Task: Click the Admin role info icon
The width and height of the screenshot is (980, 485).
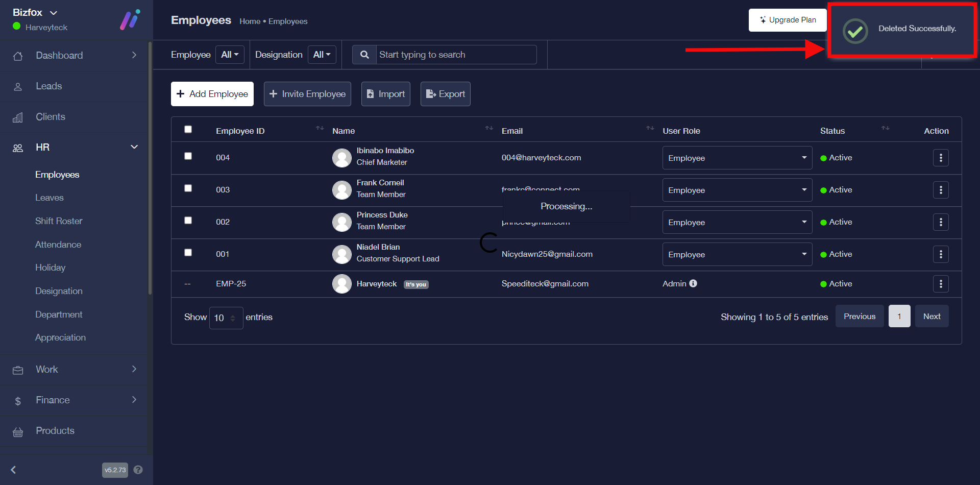Action: pyautogui.click(x=693, y=283)
